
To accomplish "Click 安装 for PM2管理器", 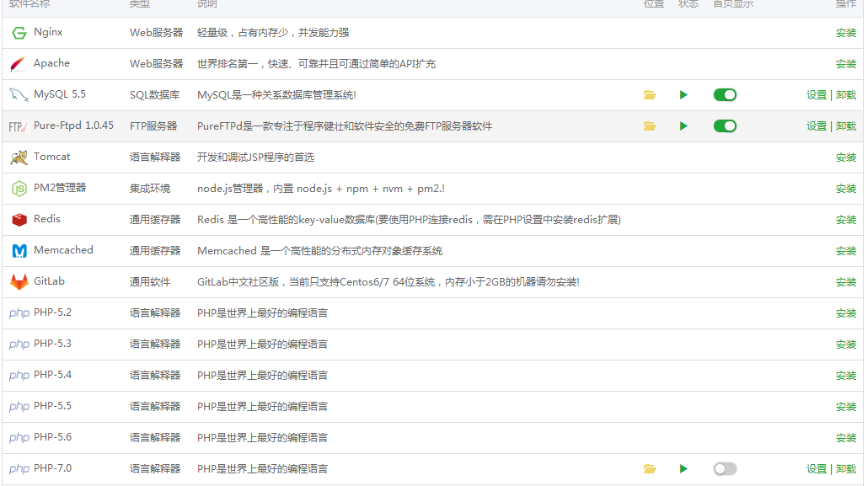I will 846,189.
